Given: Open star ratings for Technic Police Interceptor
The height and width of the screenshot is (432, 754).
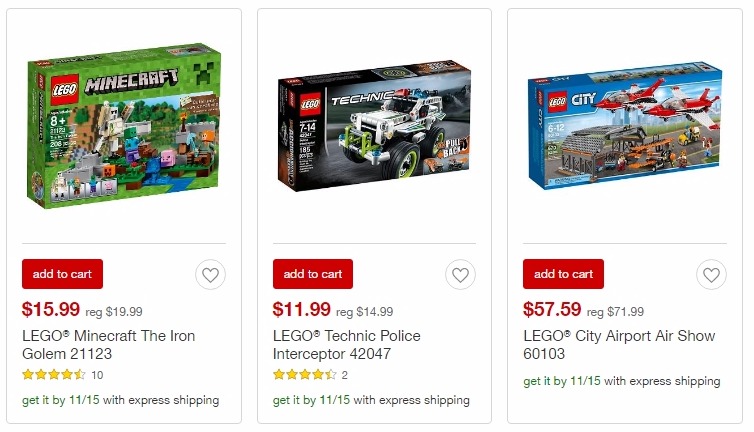Looking at the screenshot, I should (305, 375).
